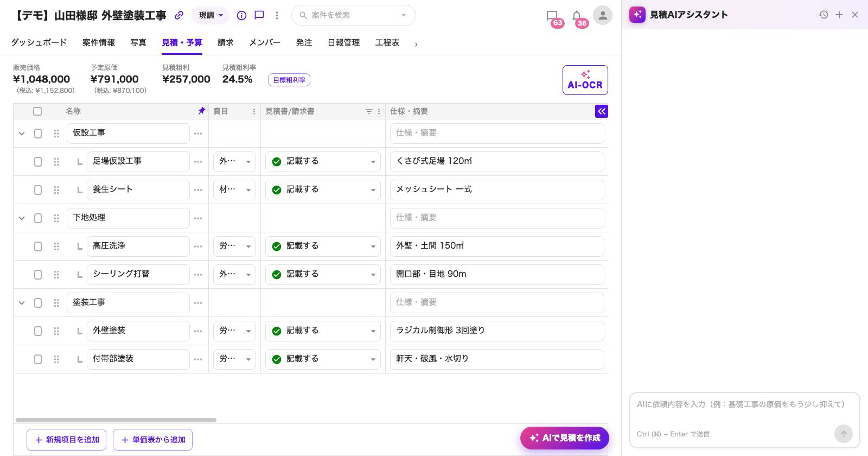Edit 足場仮設工事 name field

click(x=138, y=162)
